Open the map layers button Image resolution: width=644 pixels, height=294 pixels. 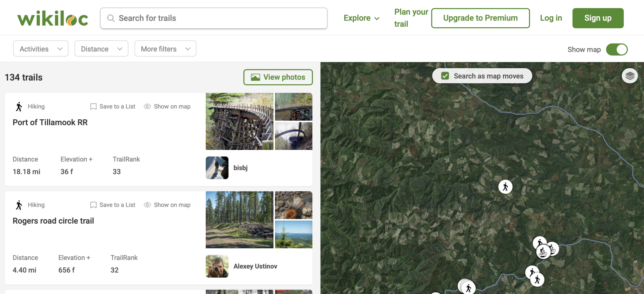click(630, 76)
